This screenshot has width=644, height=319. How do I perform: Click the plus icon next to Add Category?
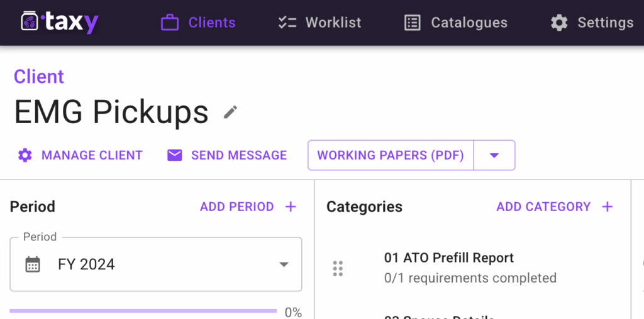coord(607,207)
